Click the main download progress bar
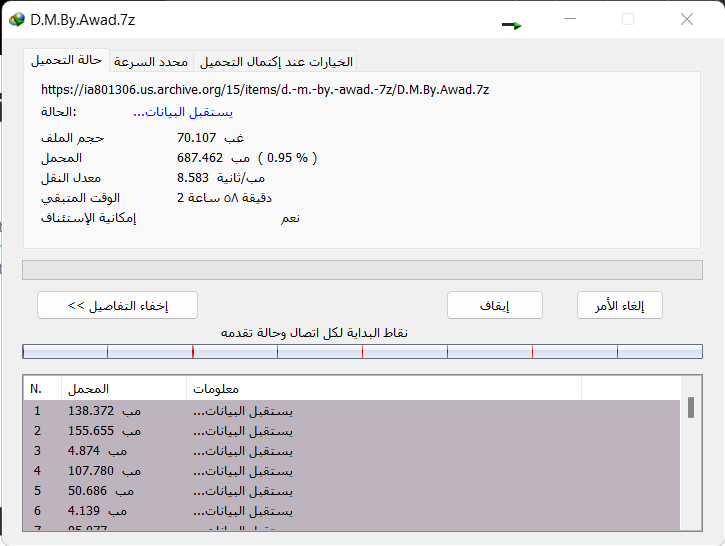Image resolution: width=725 pixels, height=546 pixels. tap(362, 269)
